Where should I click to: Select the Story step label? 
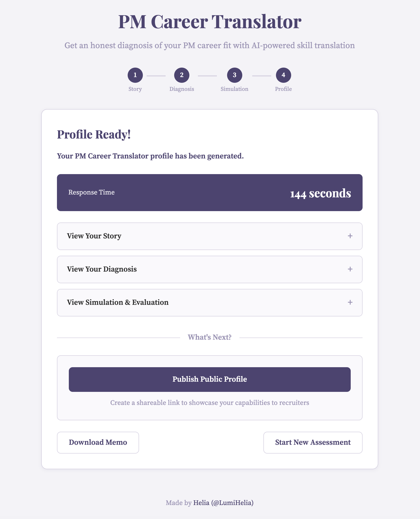click(135, 89)
